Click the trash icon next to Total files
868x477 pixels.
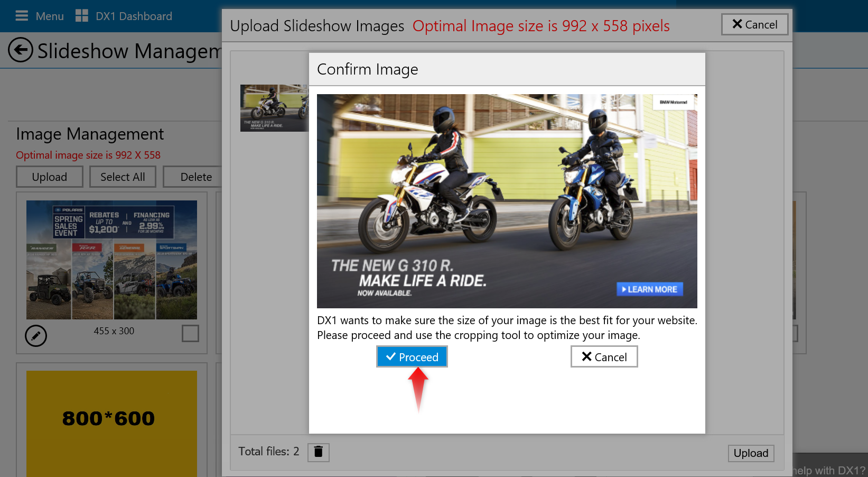point(319,452)
